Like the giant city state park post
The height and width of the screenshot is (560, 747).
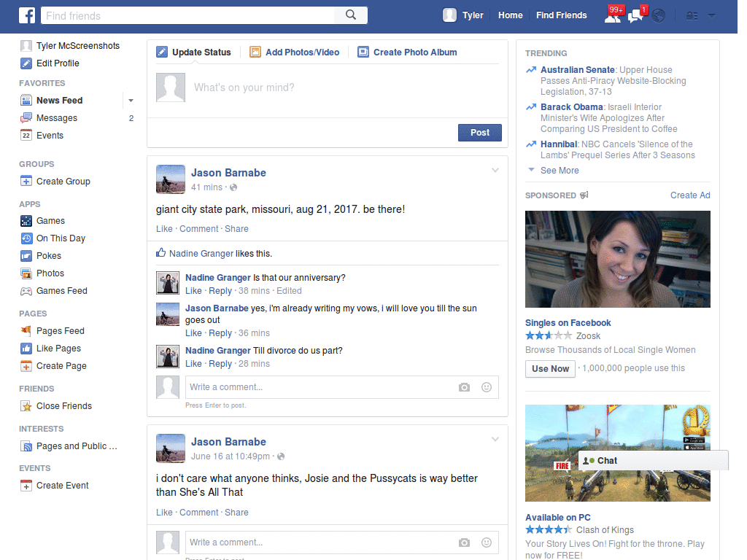point(164,229)
